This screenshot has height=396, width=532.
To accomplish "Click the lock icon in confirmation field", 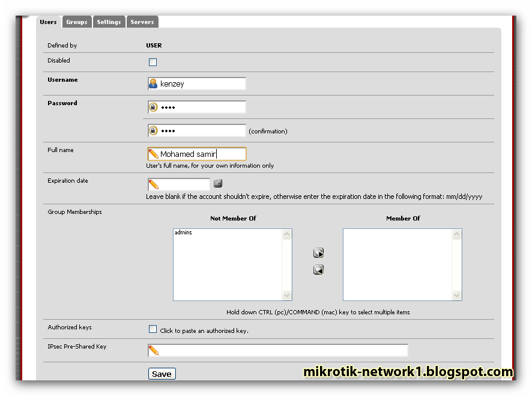I will click(153, 130).
